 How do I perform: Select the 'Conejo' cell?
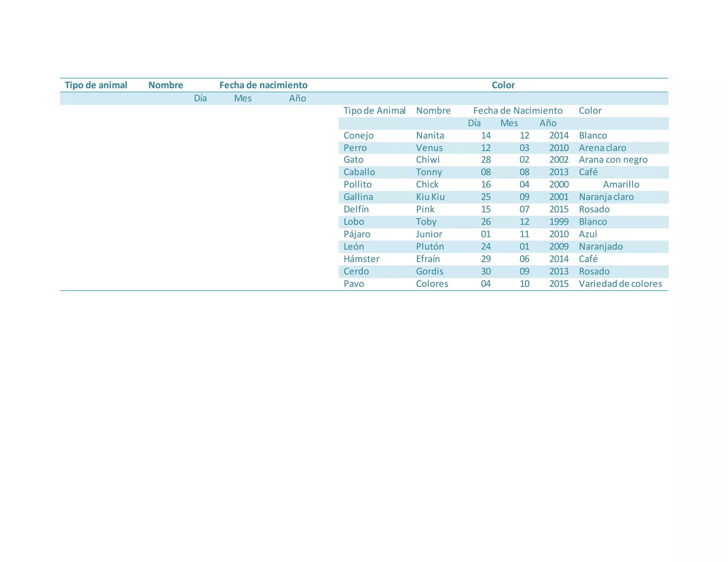358,135
